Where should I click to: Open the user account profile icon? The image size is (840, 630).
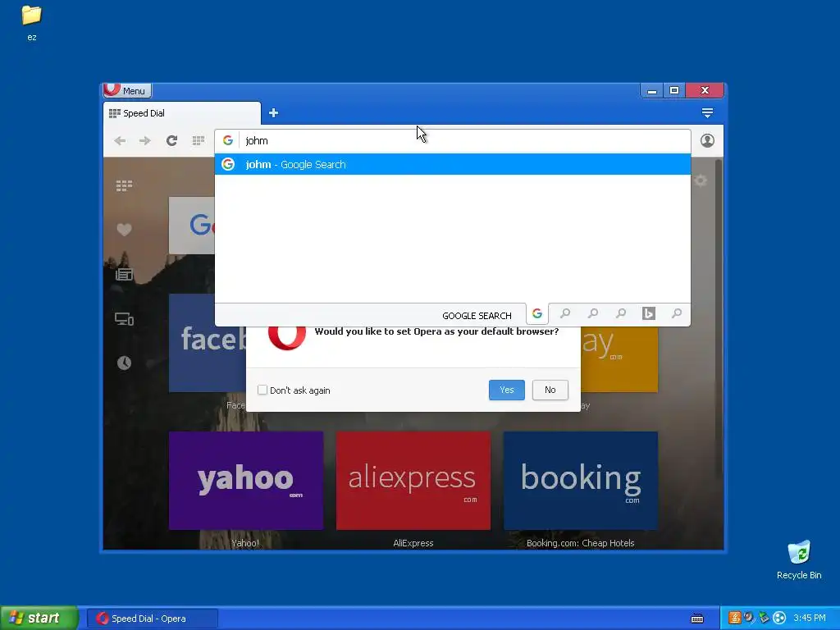coord(707,140)
